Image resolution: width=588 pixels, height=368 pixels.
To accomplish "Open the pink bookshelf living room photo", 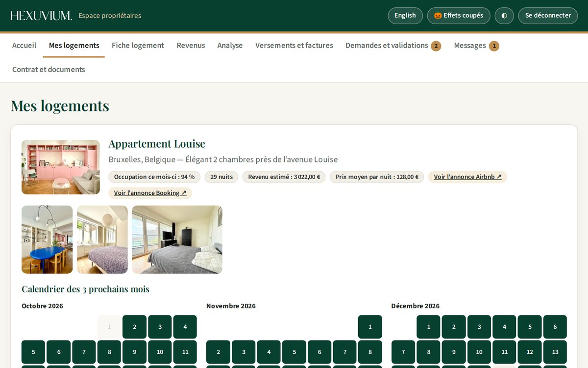I will 61,167.
